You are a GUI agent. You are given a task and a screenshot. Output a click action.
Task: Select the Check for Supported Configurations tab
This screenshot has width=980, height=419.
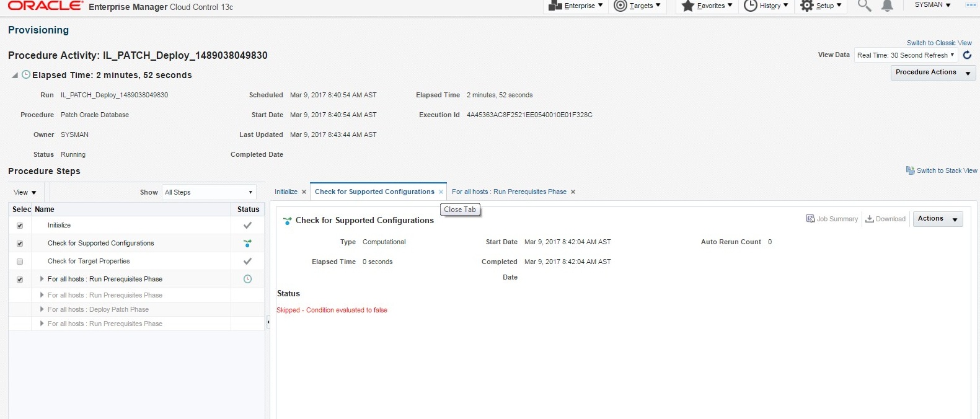coord(374,192)
